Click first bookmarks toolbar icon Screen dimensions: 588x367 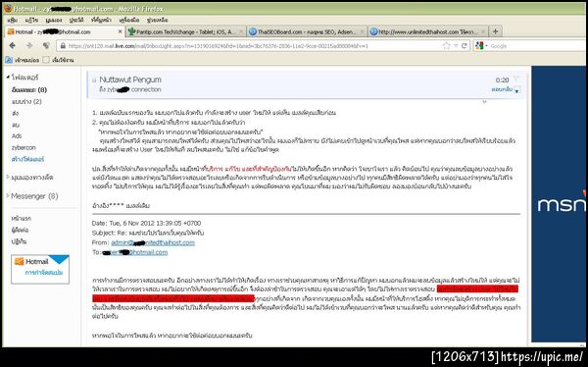coord(9,60)
